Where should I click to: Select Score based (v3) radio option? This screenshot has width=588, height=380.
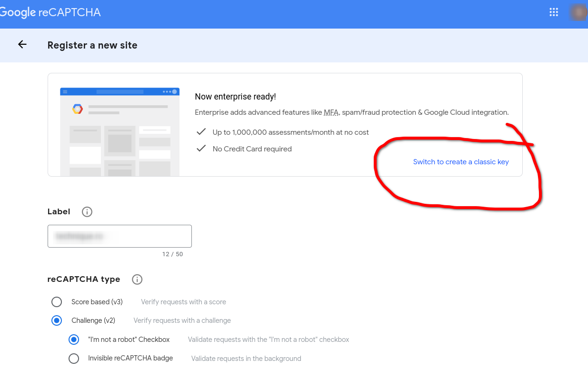click(57, 302)
